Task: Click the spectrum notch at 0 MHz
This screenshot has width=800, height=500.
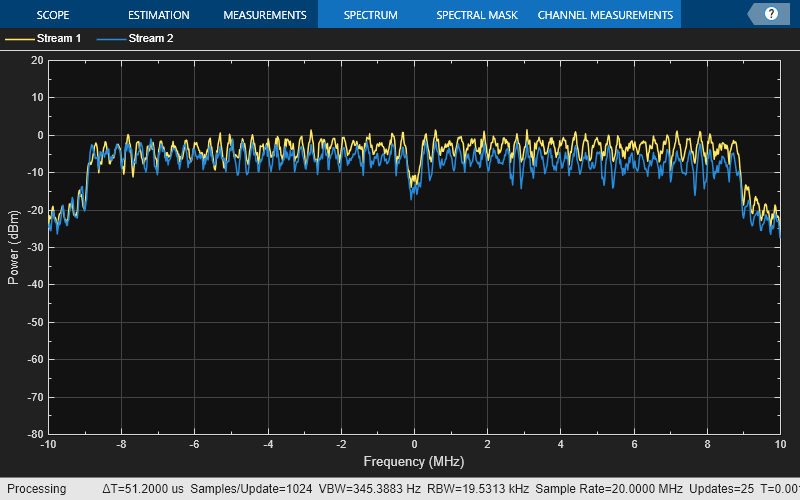Action: 414,184
